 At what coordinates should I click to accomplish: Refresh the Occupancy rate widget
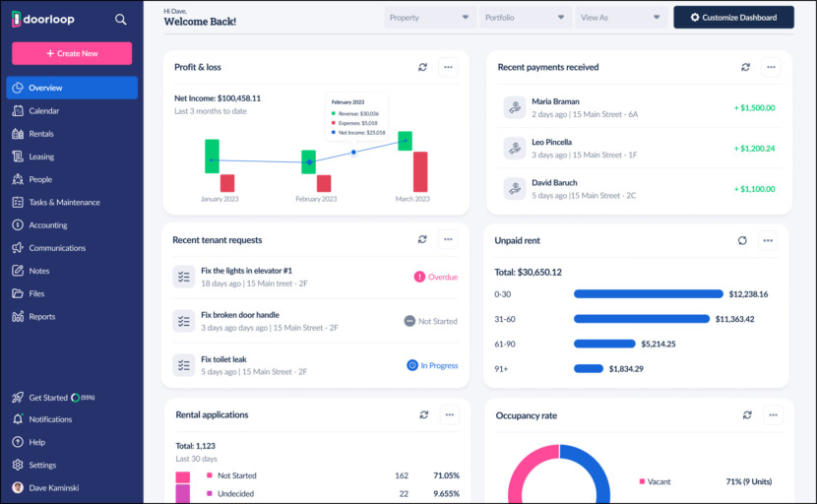click(x=747, y=414)
